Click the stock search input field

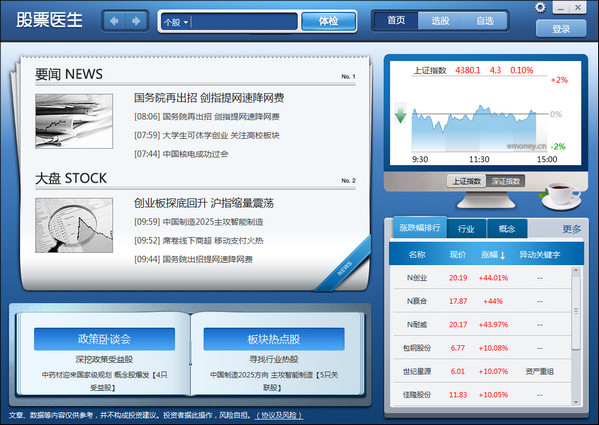(244, 22)
